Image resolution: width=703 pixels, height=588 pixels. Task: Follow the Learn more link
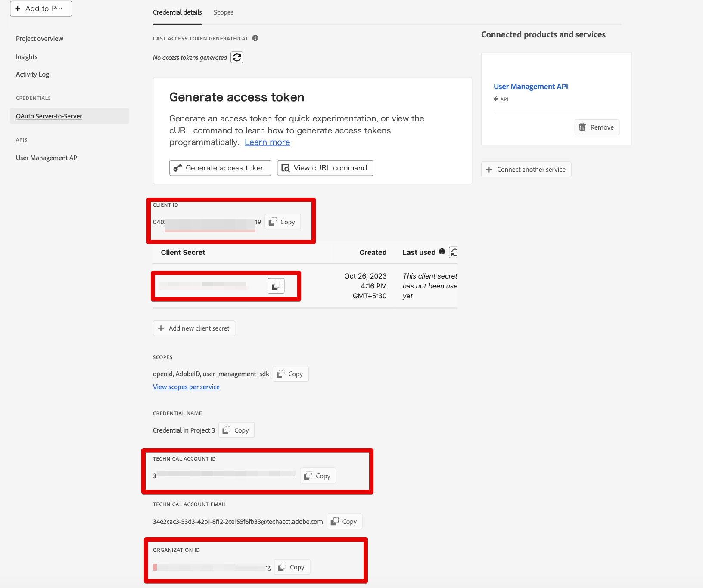coord(267,142)
